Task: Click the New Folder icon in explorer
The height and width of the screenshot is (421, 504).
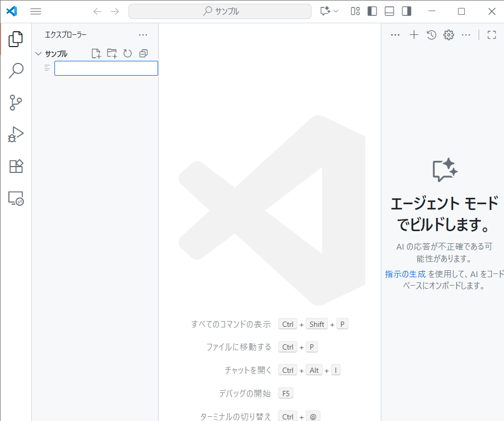Action: 112,53
